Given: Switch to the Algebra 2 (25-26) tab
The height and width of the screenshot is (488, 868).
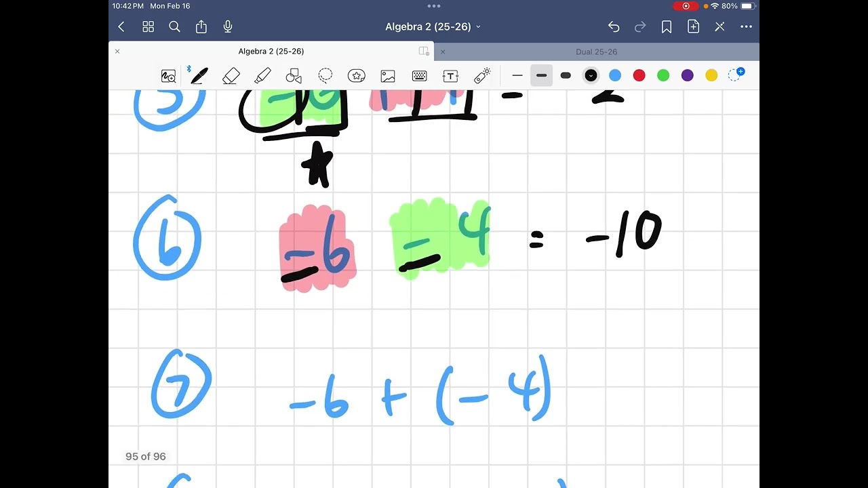Looking at the screenshot, I should tap(271, 52).
